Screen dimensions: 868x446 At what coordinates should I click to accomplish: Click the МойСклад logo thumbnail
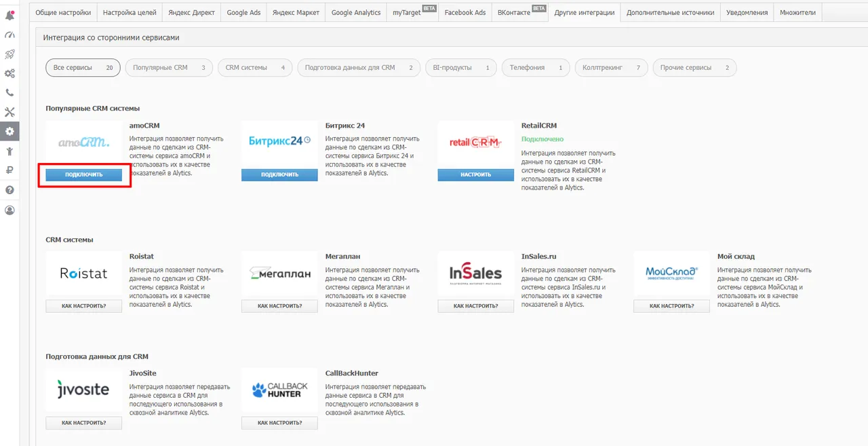pos(671,274)
